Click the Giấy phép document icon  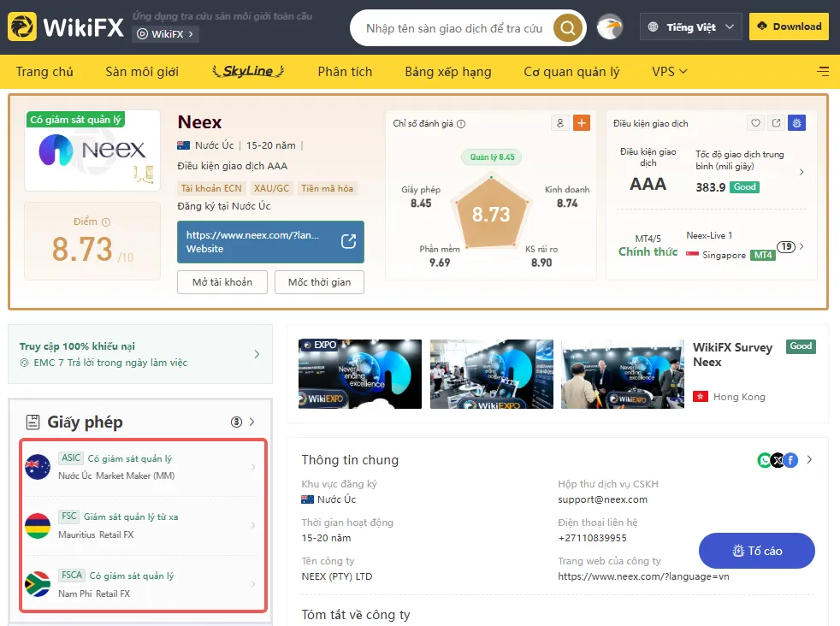click(33, 422)
